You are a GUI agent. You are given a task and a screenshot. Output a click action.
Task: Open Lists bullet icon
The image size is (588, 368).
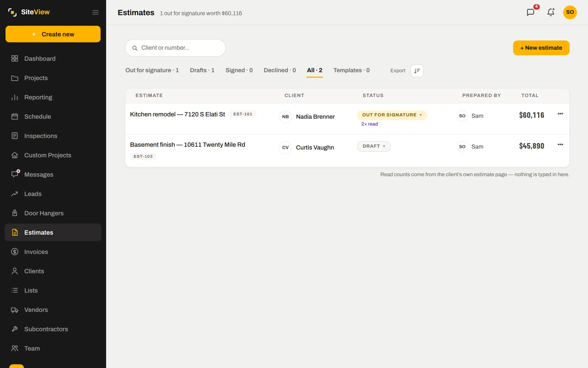pos(14,290)
